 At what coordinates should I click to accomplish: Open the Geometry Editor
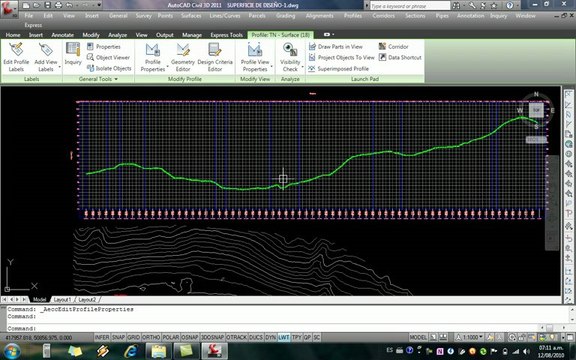(183, 57)
